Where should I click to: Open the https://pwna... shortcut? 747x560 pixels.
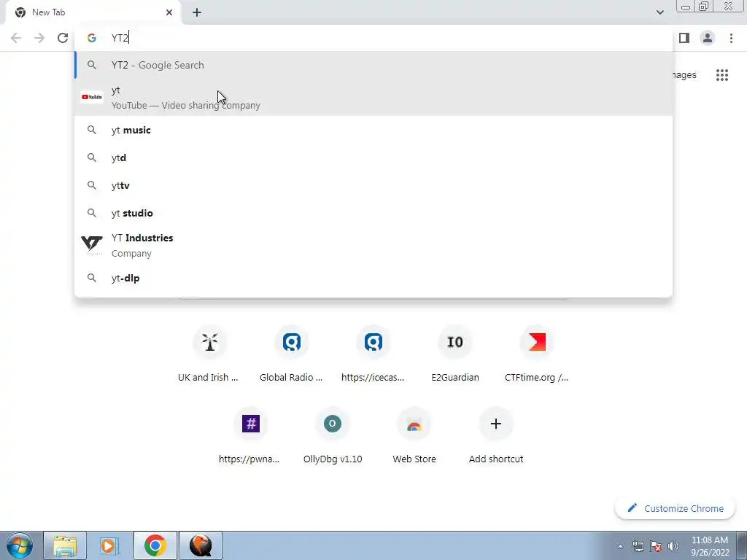[250, 437]
